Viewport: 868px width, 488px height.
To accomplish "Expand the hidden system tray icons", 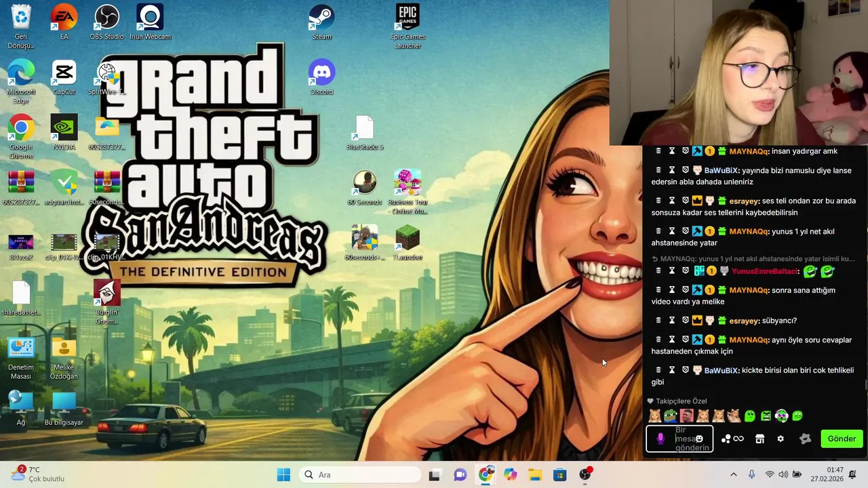I will [733, 474].
